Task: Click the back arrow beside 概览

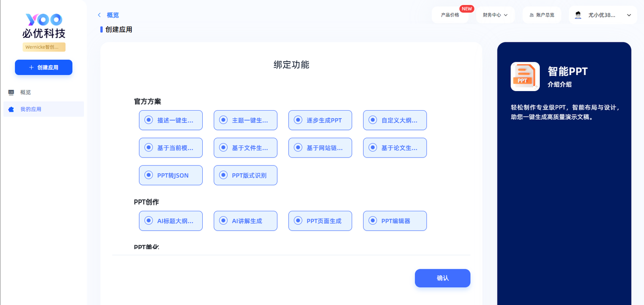Action: 99,15
